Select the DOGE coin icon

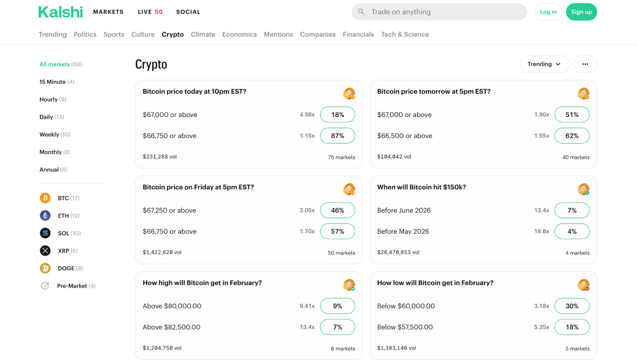point(45,268)
